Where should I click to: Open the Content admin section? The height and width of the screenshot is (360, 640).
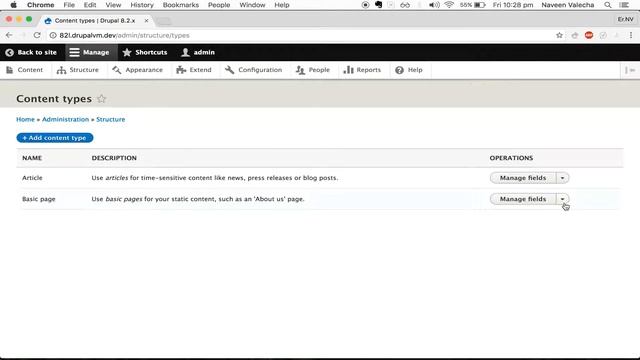[25, 70]
